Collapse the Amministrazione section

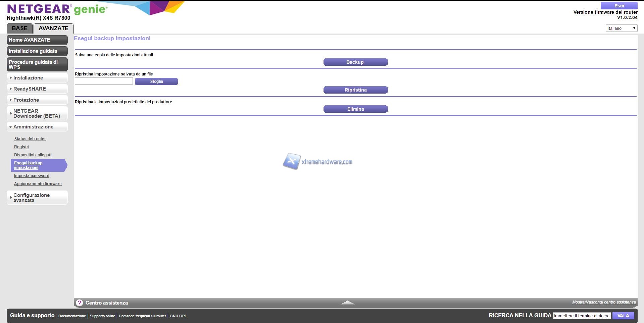pyautogui.click(x=37, y=127)
